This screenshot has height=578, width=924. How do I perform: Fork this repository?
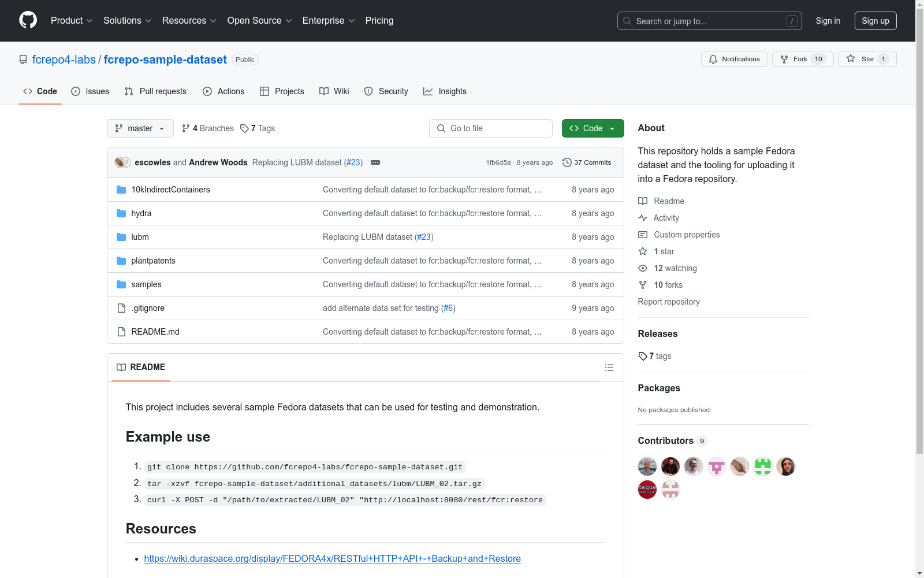point(803,59)
